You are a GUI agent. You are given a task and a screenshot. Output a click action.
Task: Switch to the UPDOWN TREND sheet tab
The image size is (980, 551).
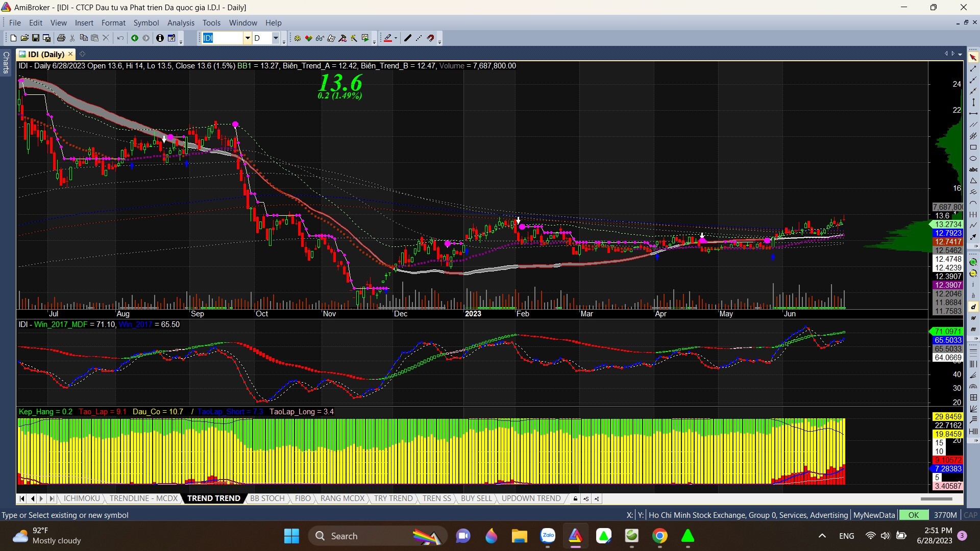point(531,498)
